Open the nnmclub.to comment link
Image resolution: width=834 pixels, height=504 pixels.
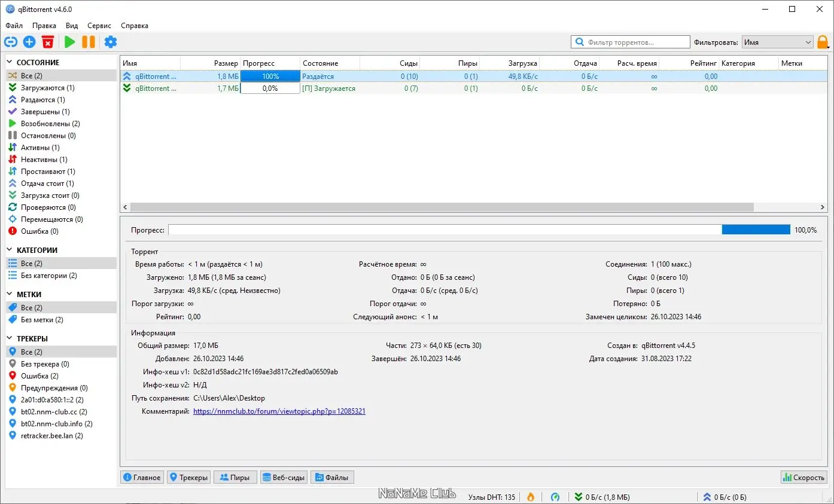(279, 411)
